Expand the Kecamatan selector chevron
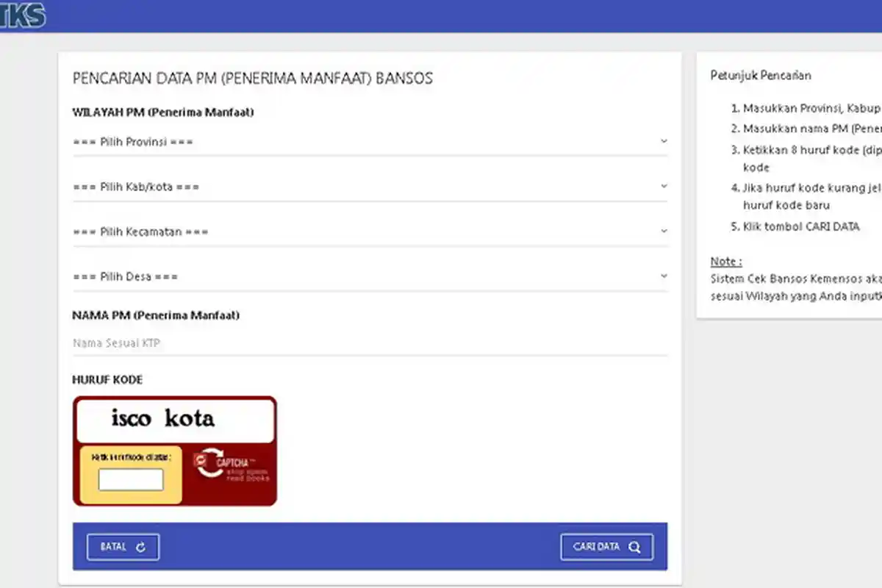 pyautogui.click(x=664, y=231)
